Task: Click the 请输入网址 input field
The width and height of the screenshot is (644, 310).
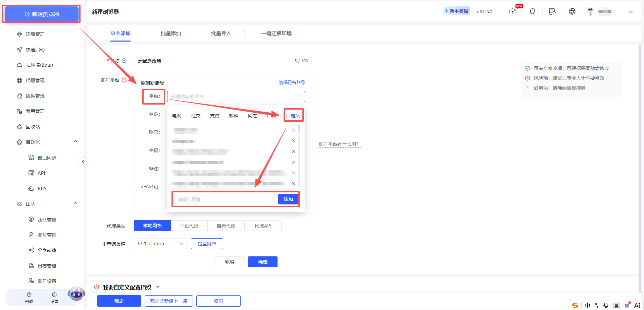Action: tap(224, 199)
